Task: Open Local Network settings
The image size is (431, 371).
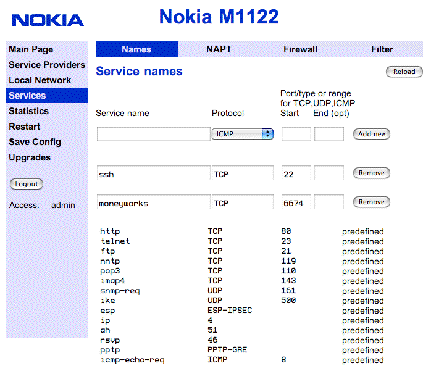Action: [x=40, y=80]
